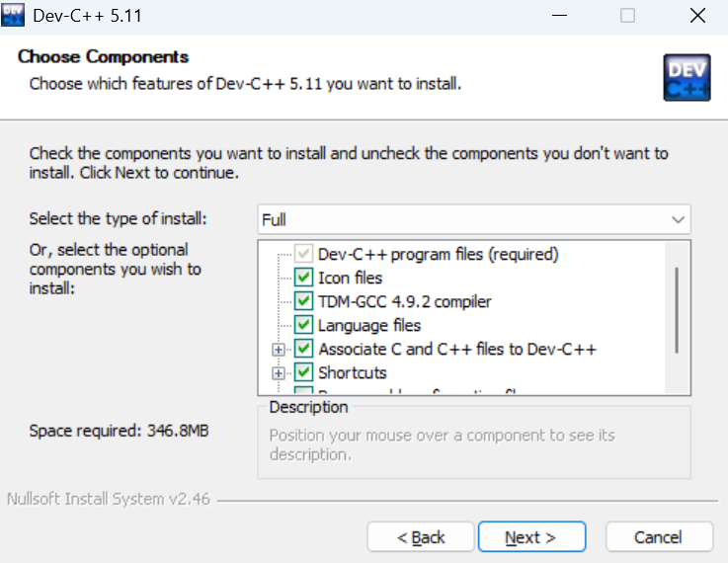Toggle Associate C and C++ files checkbox
This screenshot has height=563, width=728.
pyautogui.click(x=303, y=349)
